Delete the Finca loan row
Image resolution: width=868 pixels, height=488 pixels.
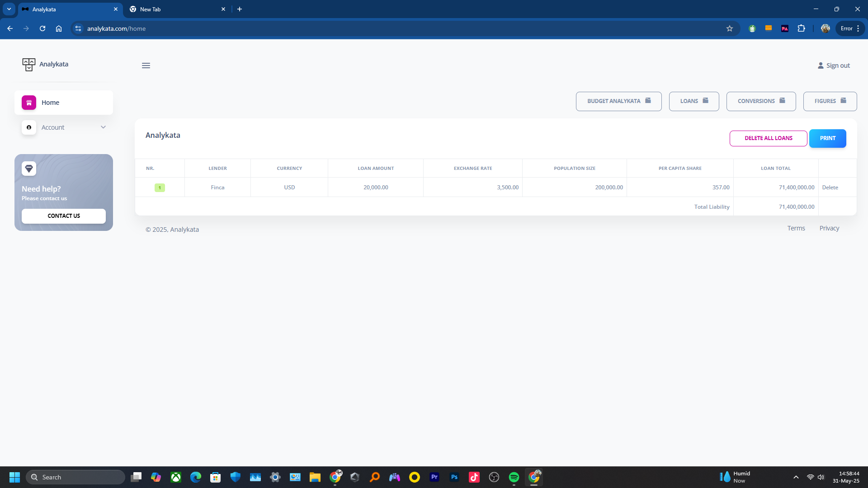pos(830,188)
